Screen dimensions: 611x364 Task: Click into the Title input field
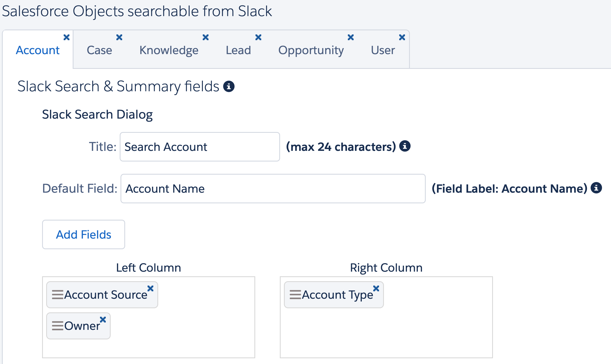click(200, 147)
